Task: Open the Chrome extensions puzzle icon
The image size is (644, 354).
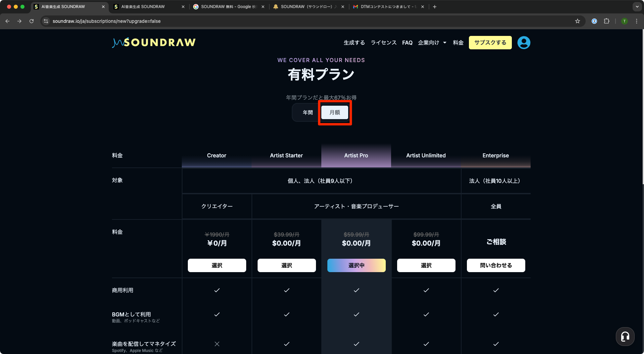Action: 606,21
